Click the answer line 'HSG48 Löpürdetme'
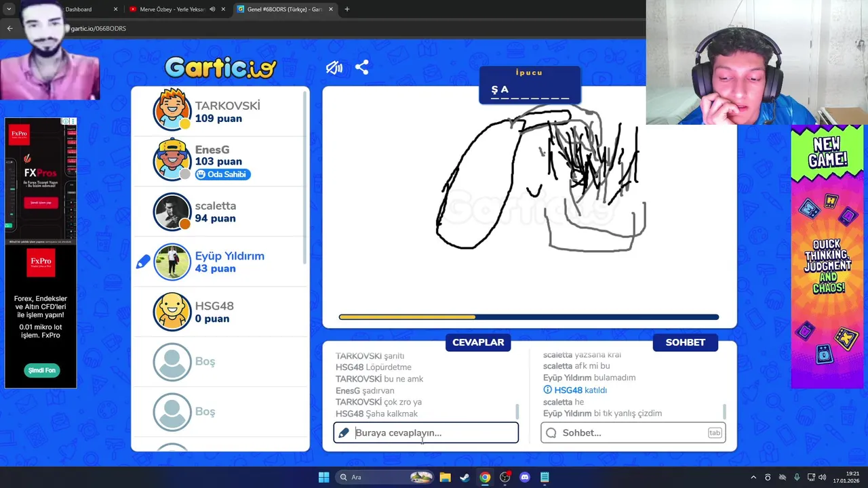 click(374, 367)
